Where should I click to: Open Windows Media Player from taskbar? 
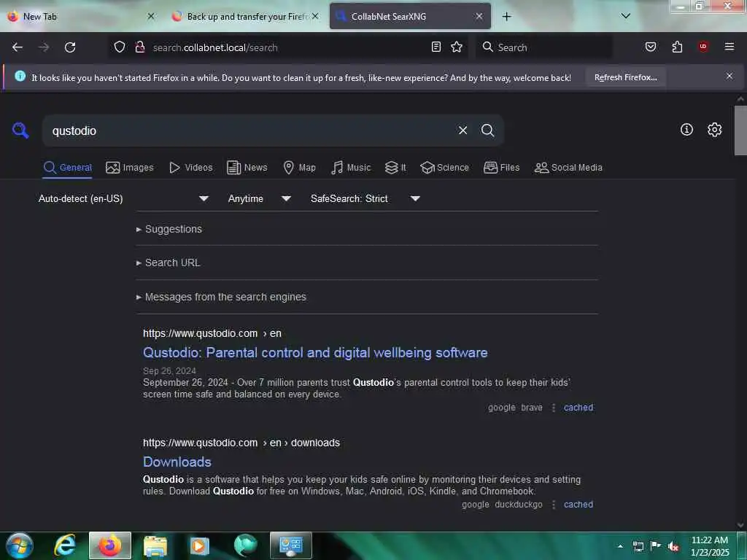(x=200, y=545)
